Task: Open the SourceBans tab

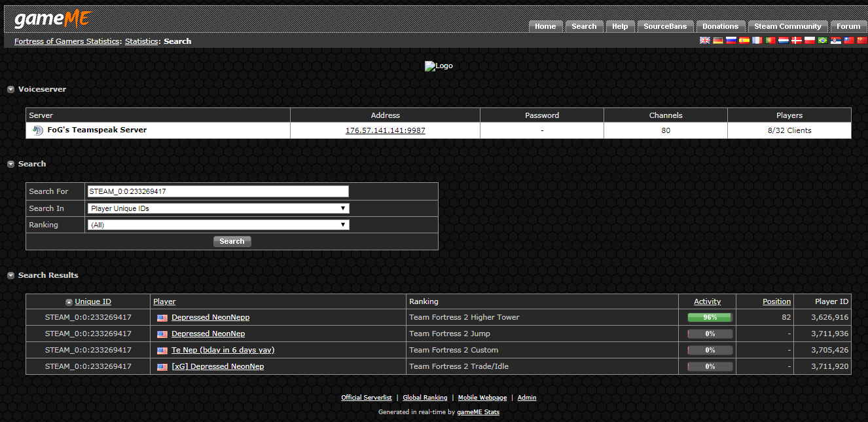Action: pos(665,26)
